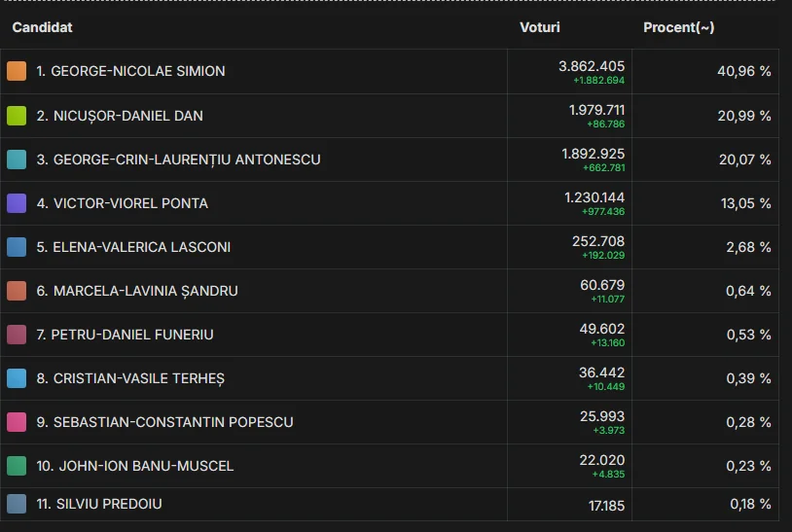This screenshot has width=792, height=532.
Task: Select the slate blue swatch for Silviu Predoiu
Action: point(17,504)
